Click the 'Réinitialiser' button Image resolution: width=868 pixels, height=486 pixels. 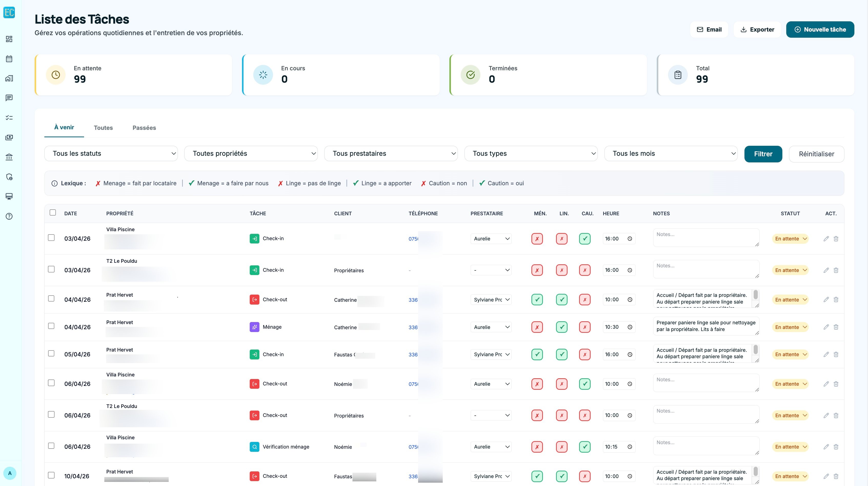816,154
